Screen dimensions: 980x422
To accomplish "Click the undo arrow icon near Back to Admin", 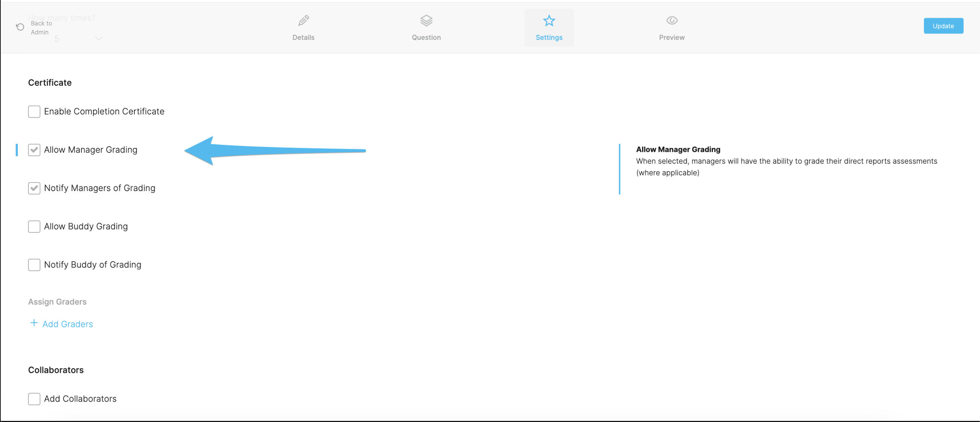I will pyautogui.click(x=20, y=27).
